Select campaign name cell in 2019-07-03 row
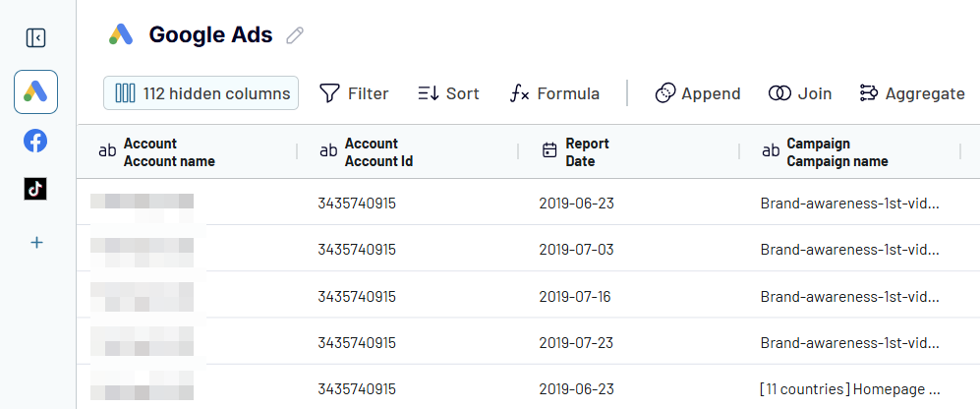 pos(850,250)
